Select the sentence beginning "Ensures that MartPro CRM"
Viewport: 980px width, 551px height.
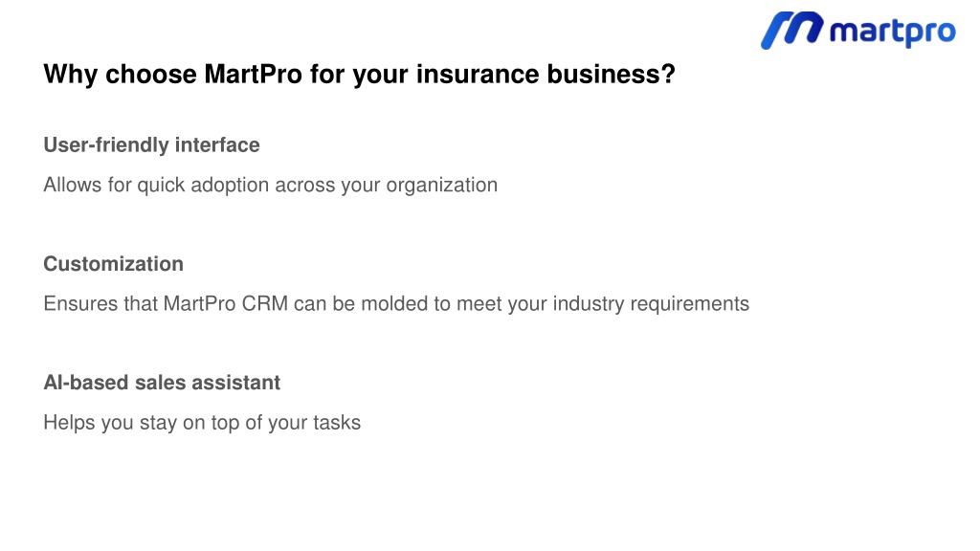396,304
